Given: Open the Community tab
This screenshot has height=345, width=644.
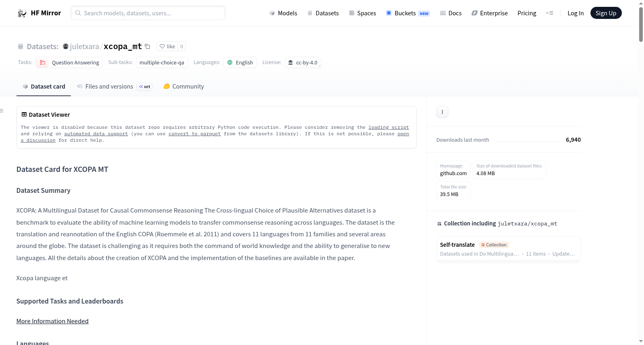Looking at the screenshot, I should tap(184, 87).
